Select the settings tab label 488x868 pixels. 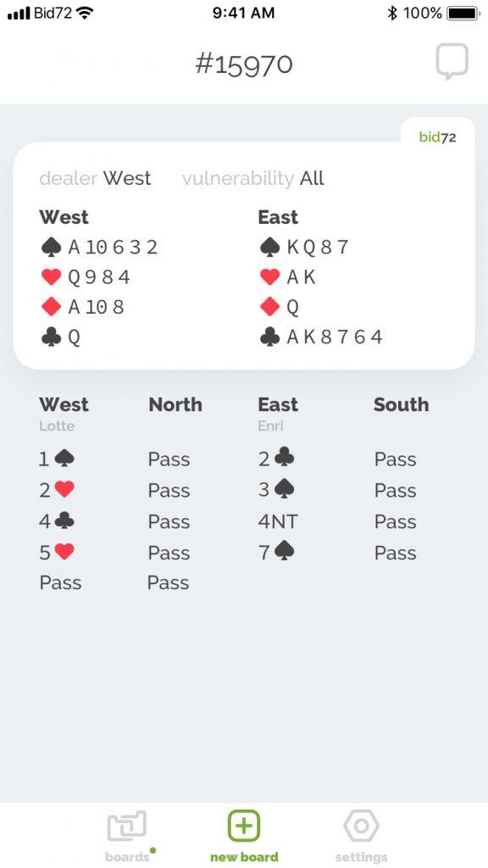(361, 857)
